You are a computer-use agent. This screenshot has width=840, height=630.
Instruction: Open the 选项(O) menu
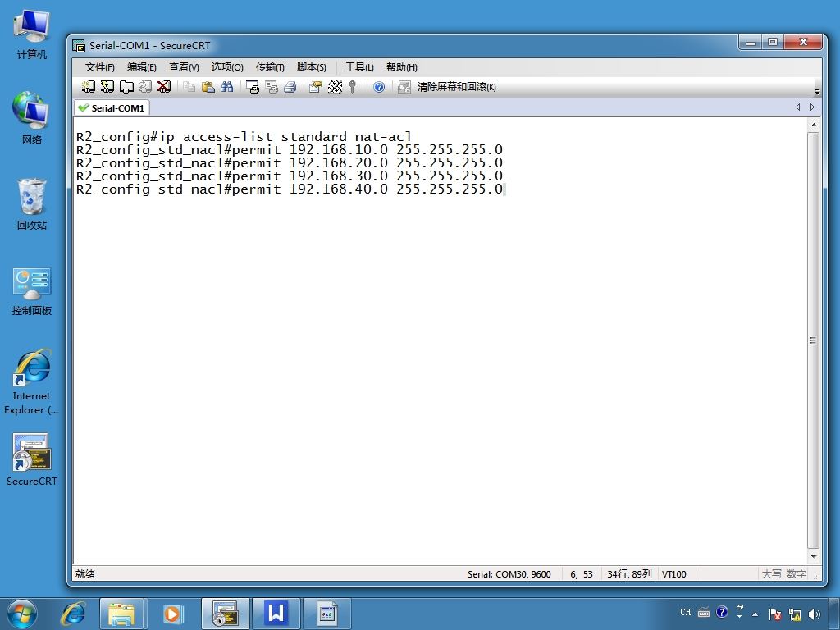pos(227,67)
